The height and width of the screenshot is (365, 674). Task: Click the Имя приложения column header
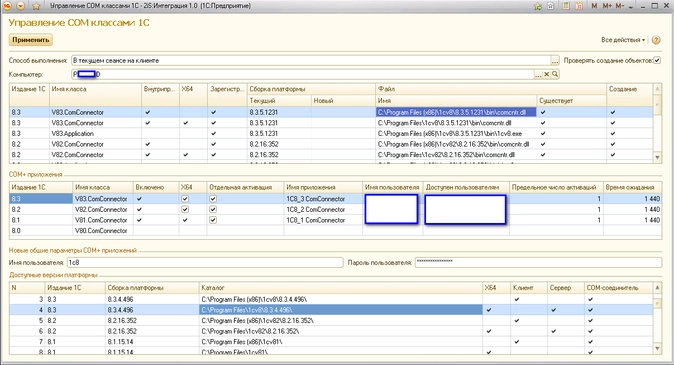pyautogui.click(x=323, y=187)
